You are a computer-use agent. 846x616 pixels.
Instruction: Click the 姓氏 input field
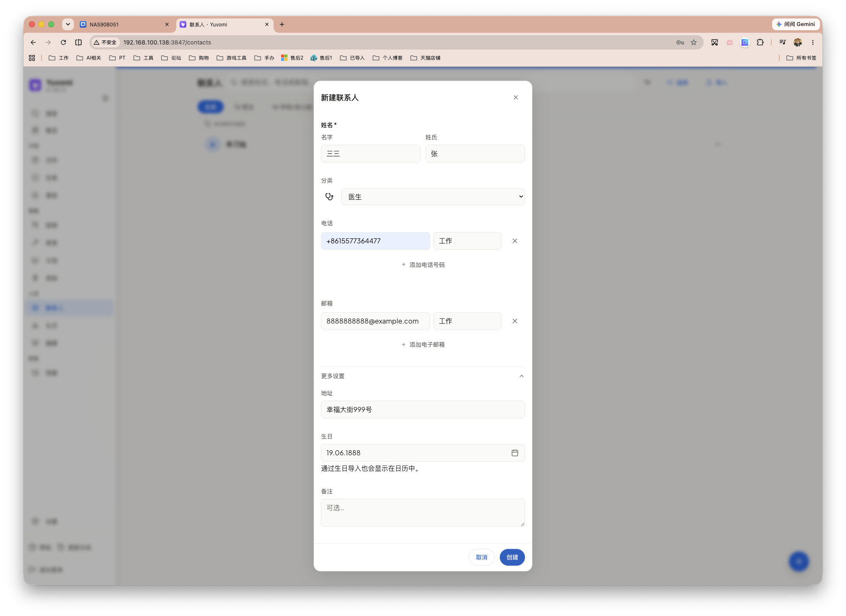coord(475,154)
